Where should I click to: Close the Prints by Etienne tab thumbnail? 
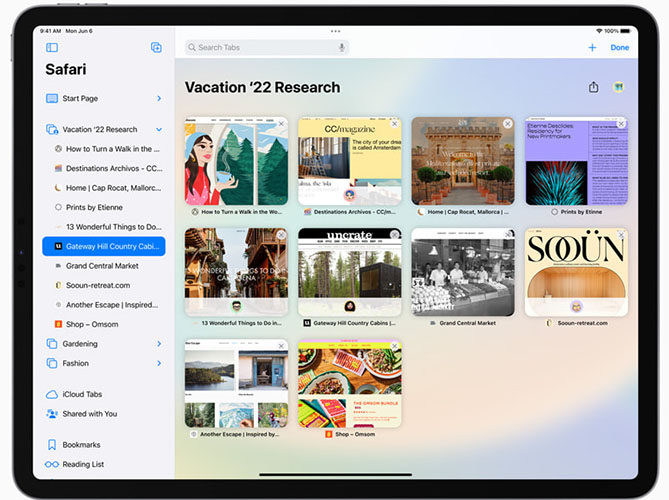point(621,124)
